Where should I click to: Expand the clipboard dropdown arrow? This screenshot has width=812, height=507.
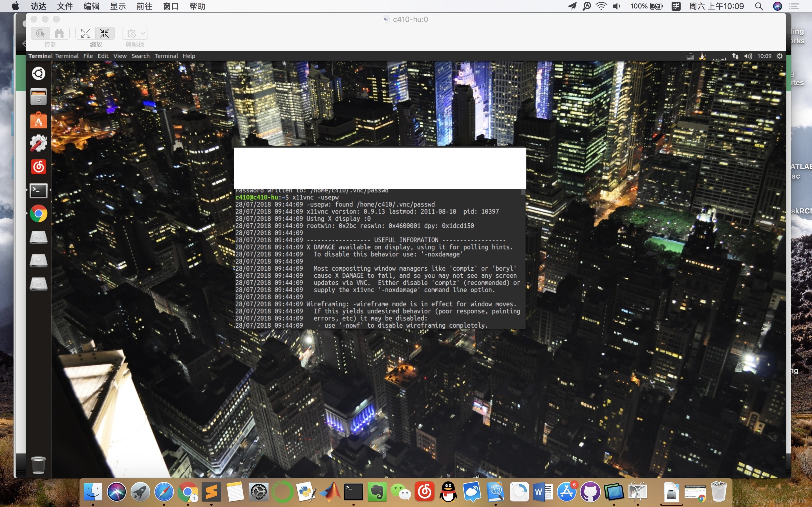[143, 33]
